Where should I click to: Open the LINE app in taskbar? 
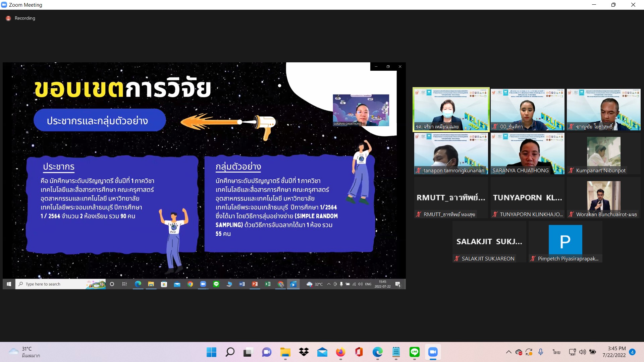(415, 352)
